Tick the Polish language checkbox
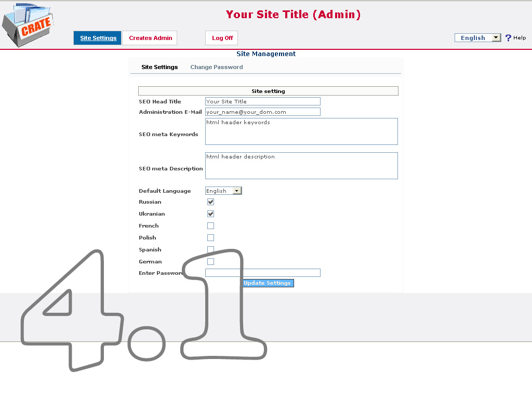This screenshot has width=532, height=399. (210, 238)
